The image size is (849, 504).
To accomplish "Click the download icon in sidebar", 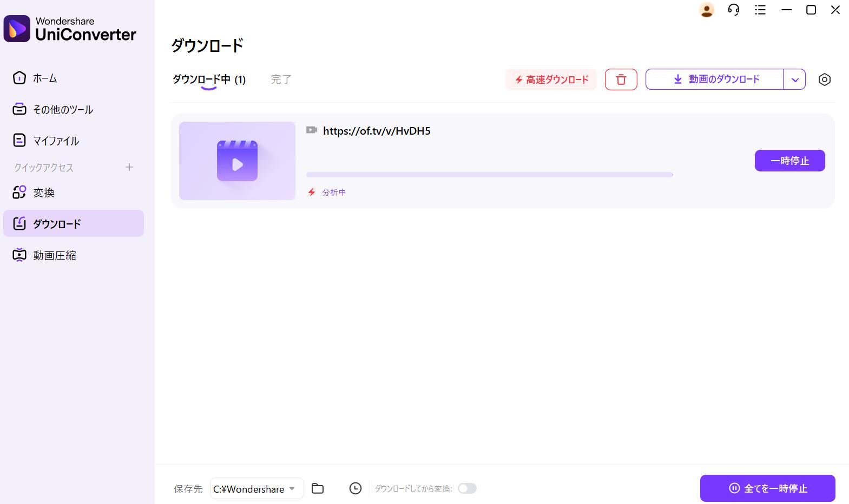I will pos(19,223).
